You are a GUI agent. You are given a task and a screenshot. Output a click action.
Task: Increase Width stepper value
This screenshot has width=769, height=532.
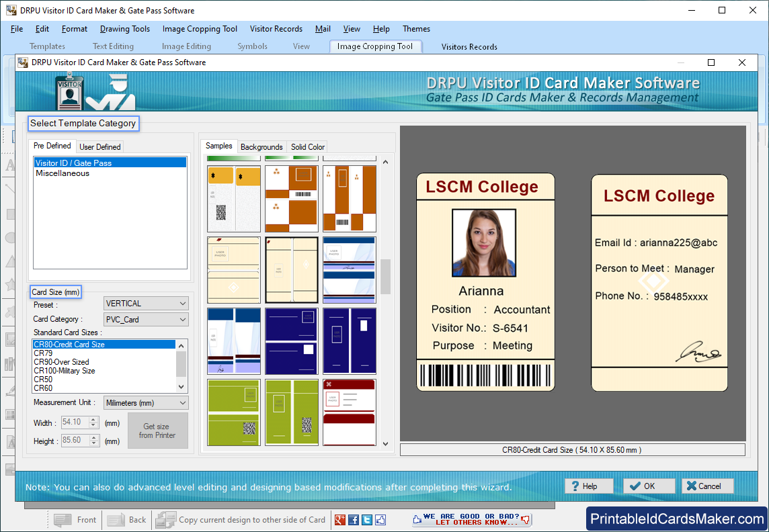tap(94, 419)
